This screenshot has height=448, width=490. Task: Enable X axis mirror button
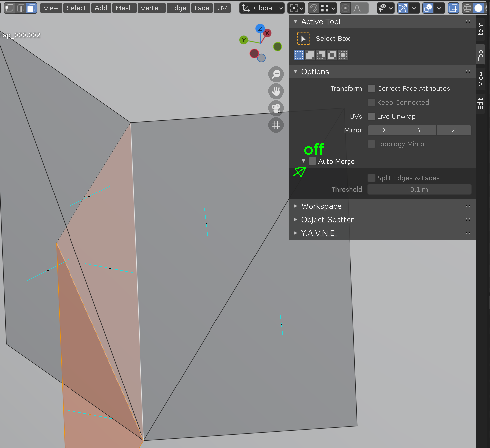click(384, 130)
